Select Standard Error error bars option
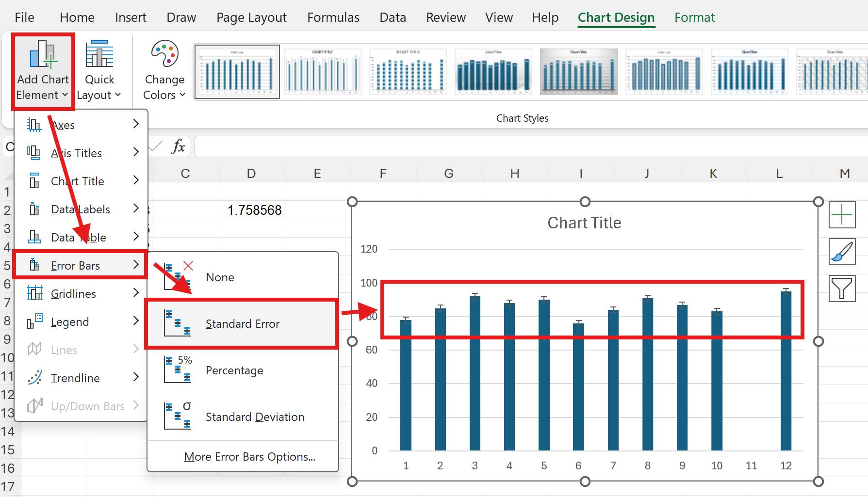Viewport: 868px width, 497px height. (242, 324)
